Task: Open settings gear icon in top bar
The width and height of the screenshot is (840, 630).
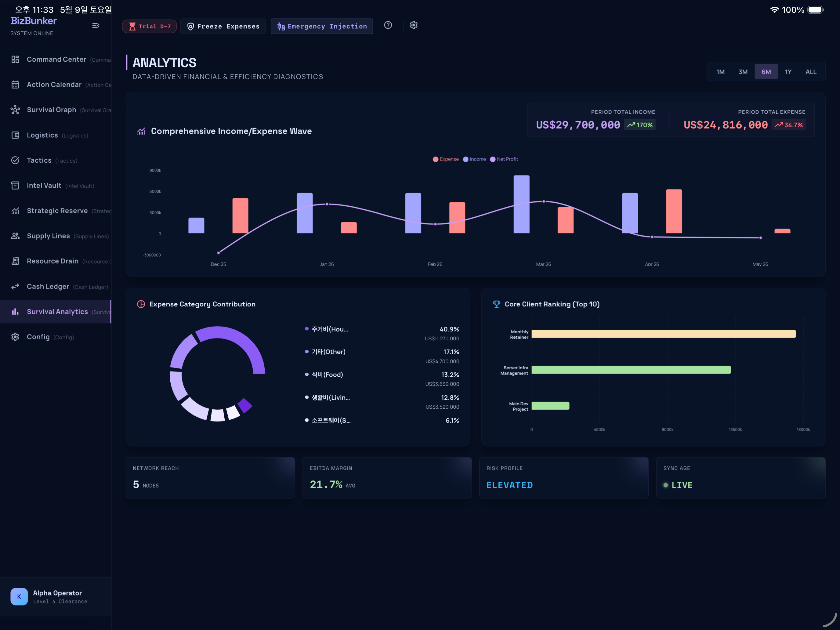Action: 414,25
